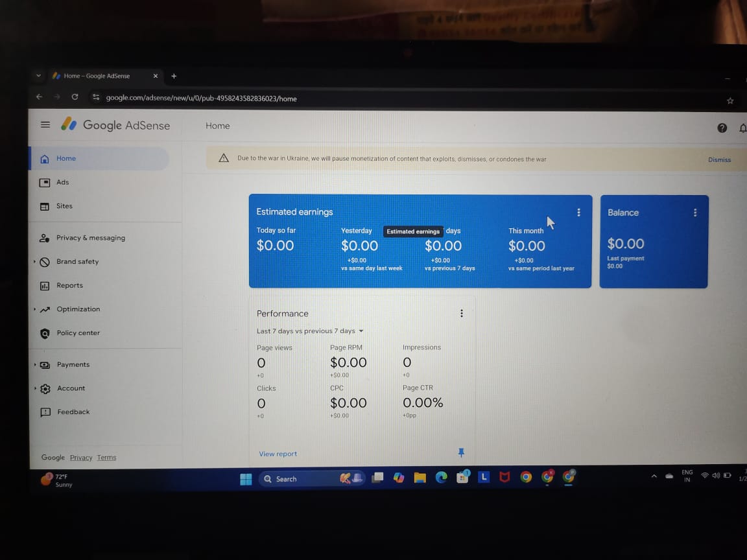Open Balance card options menu

click(694, 213)
